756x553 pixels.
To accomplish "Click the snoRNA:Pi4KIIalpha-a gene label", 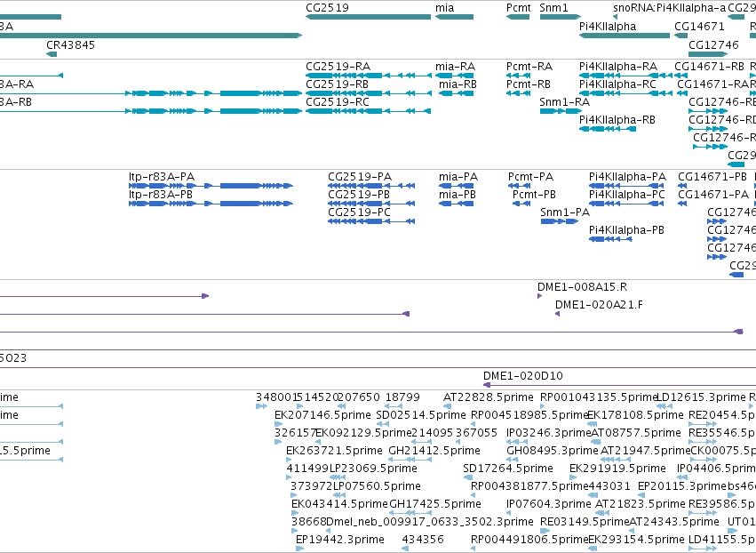I will pyautogui.click(x=669, y=8).
